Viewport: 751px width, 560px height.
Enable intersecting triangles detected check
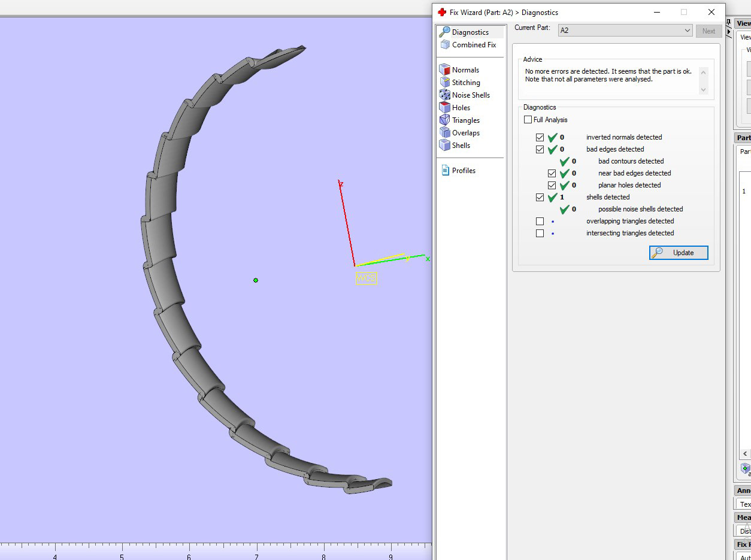click(x=540, y=233)
